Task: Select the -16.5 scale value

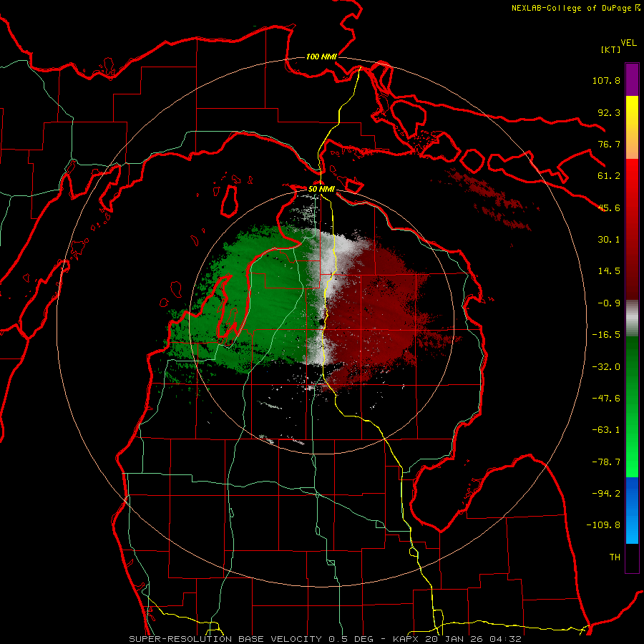Action: point(606,335)
